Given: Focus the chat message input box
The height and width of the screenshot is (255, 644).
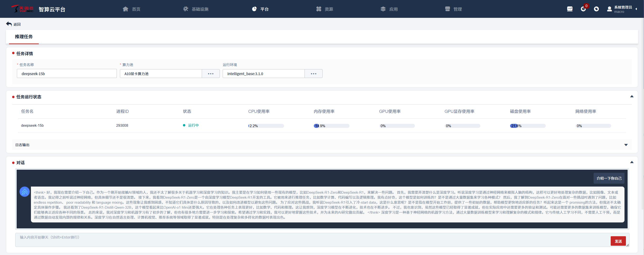Looking at the screenshot, I should point(313,240).
